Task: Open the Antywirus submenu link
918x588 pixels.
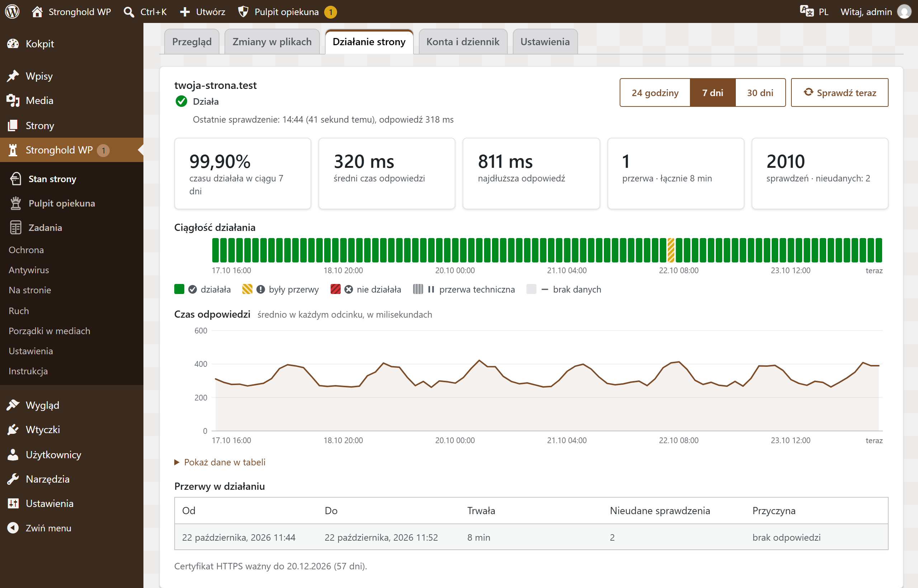Action: (x=29, y=270)
